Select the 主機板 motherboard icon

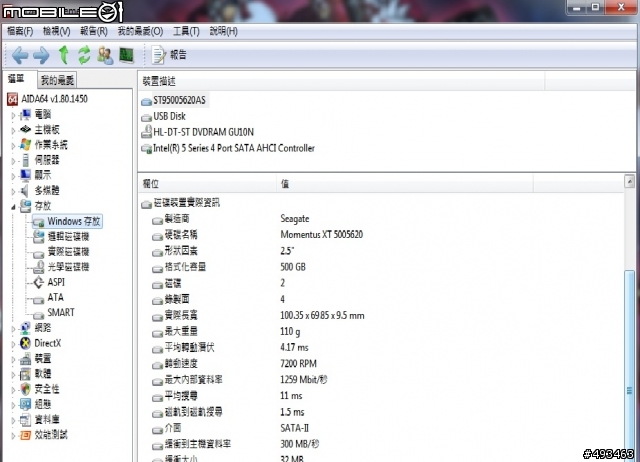(x=25, y=129)
